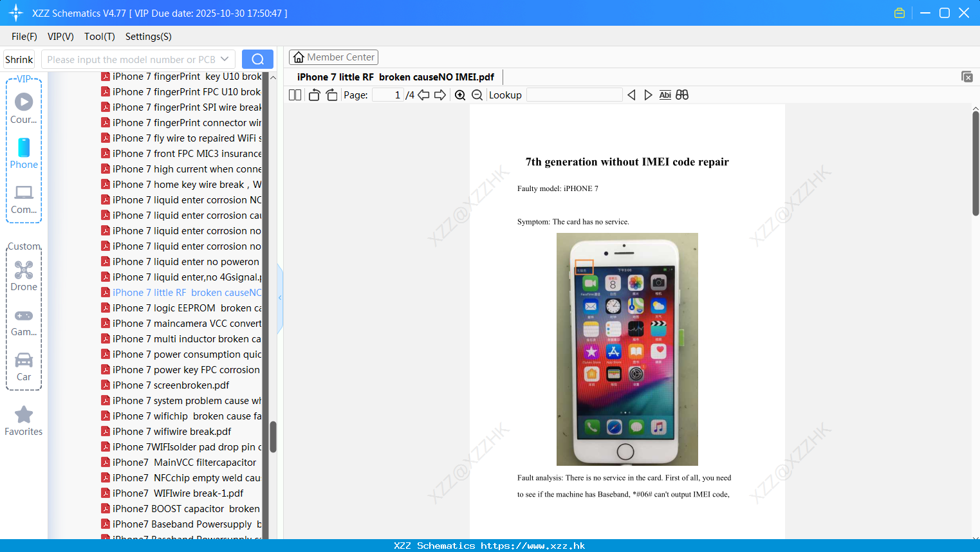Open the Game console sidebar category
980x552 pixels.
tap(24, 322)
